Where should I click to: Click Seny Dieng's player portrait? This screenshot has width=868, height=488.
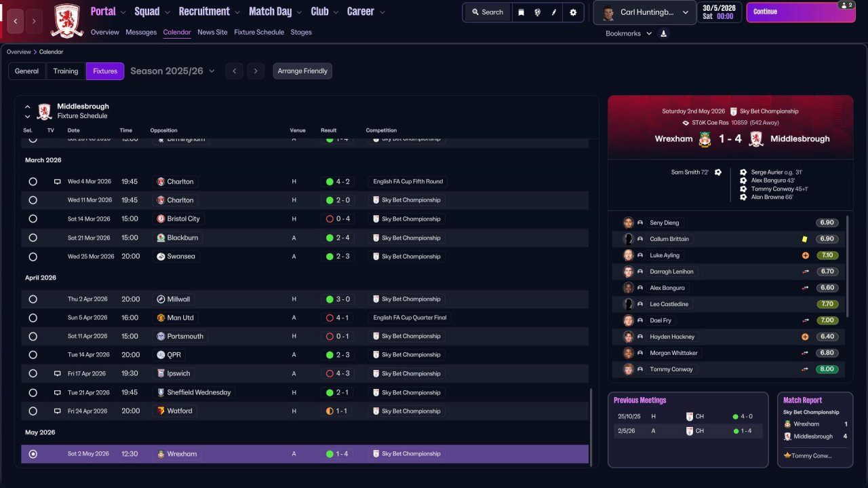(x=629, y=223)
